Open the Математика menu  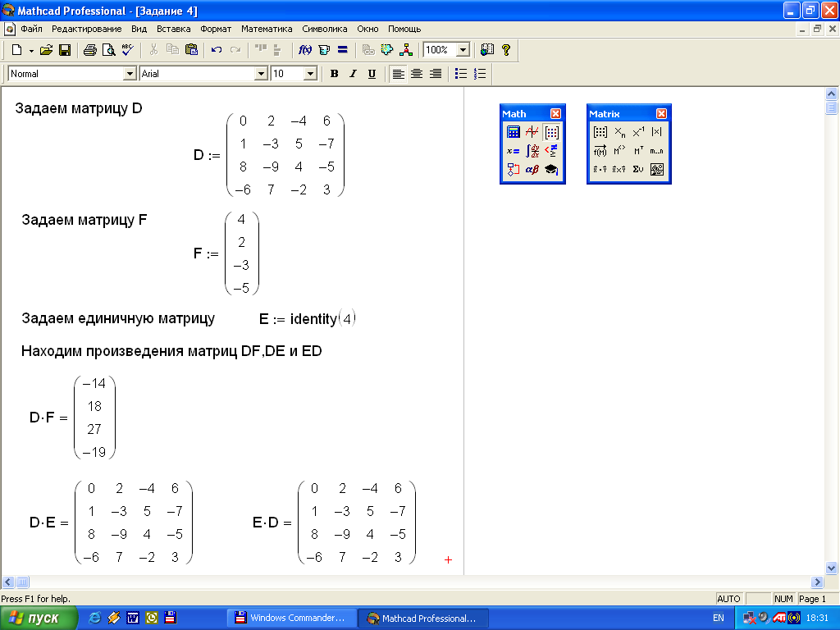tap(267, 29)
